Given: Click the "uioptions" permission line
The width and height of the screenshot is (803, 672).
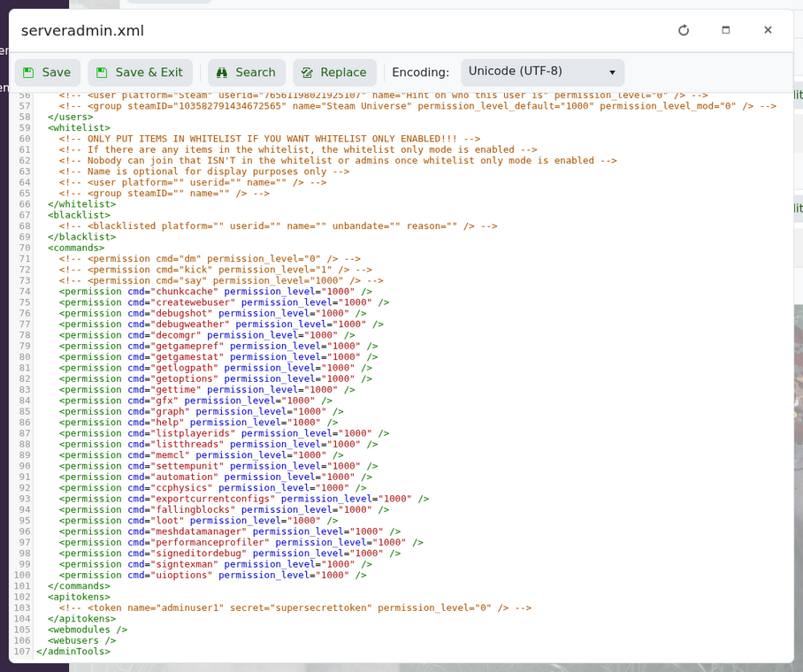Looking at the screenshot, I should point(213,576).
